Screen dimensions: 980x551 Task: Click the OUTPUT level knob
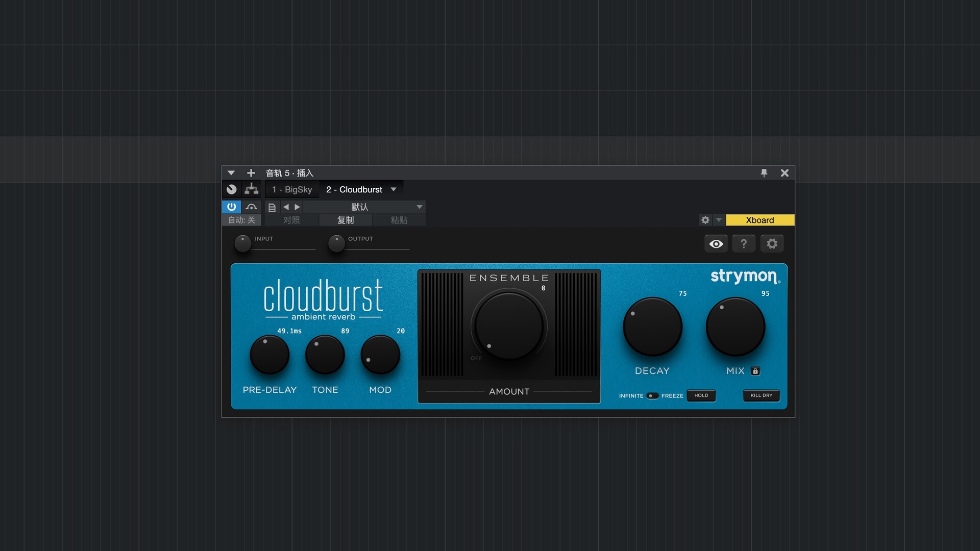point(336,243)
